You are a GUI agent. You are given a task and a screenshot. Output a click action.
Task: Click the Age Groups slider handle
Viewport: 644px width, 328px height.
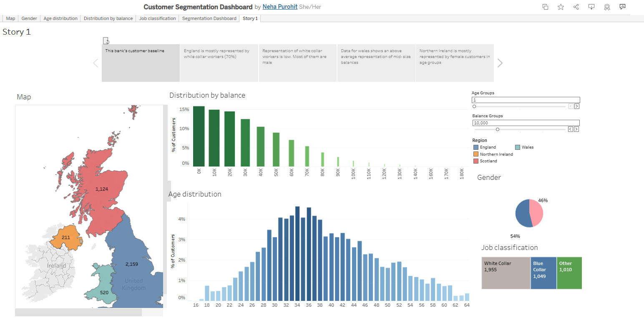pos(474,106)
